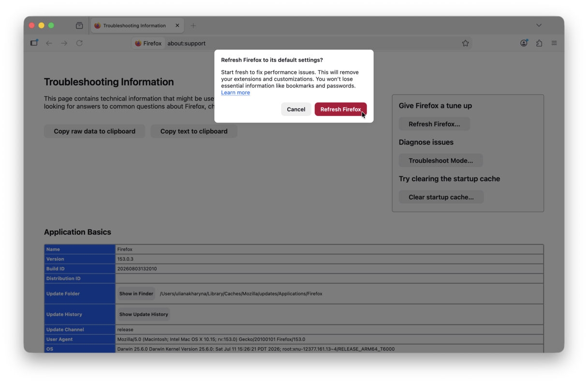Click the Clear startup cache… button

pyautogui.click(x=441, y=197)
